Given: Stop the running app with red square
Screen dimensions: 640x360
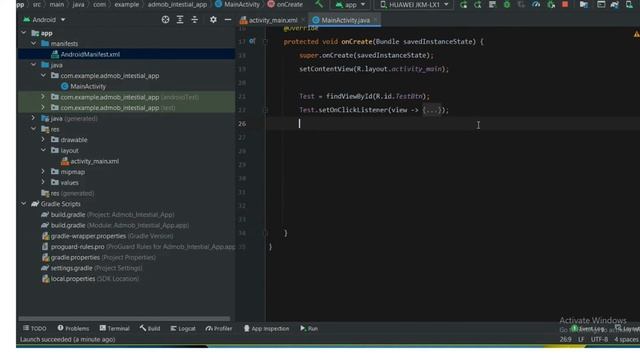Looking at the screenshot, I should tap(565, 5).
